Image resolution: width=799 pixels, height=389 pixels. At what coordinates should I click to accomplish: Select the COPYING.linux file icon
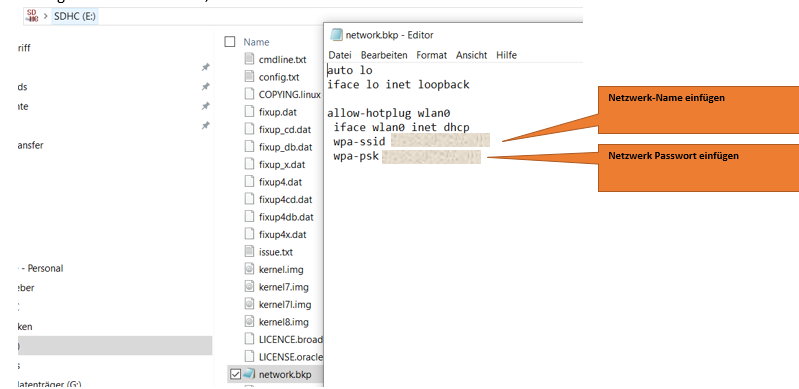click(x=249, y=94)
